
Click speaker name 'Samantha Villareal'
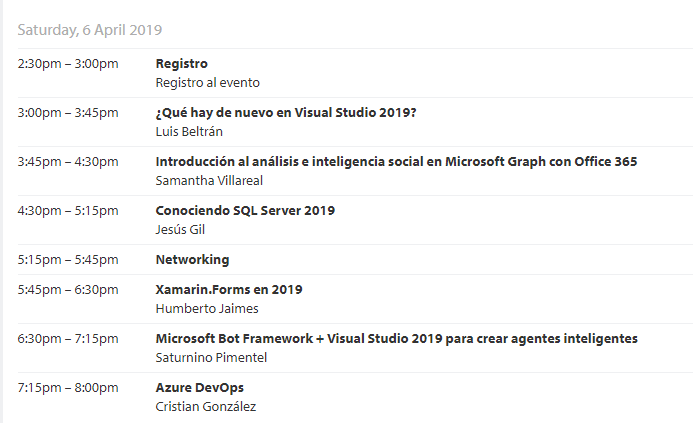pyautogui.click(x=209, y=181)
